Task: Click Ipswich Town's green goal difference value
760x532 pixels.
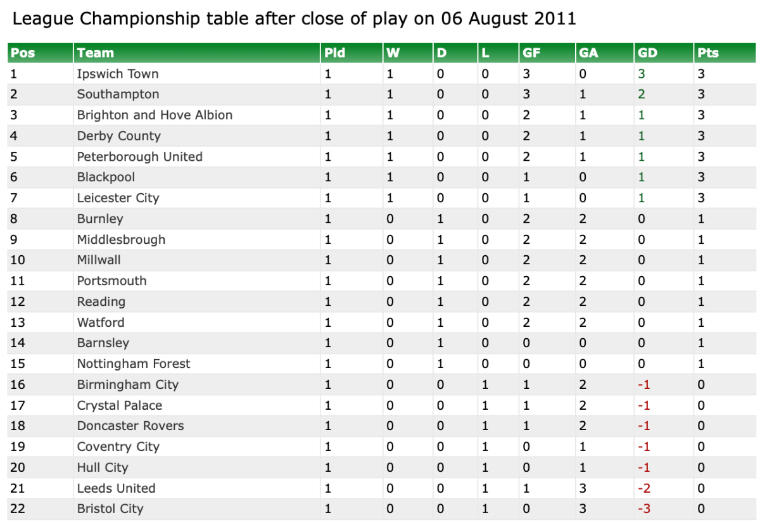Action: pyautogui.click(x=642, y=73)
